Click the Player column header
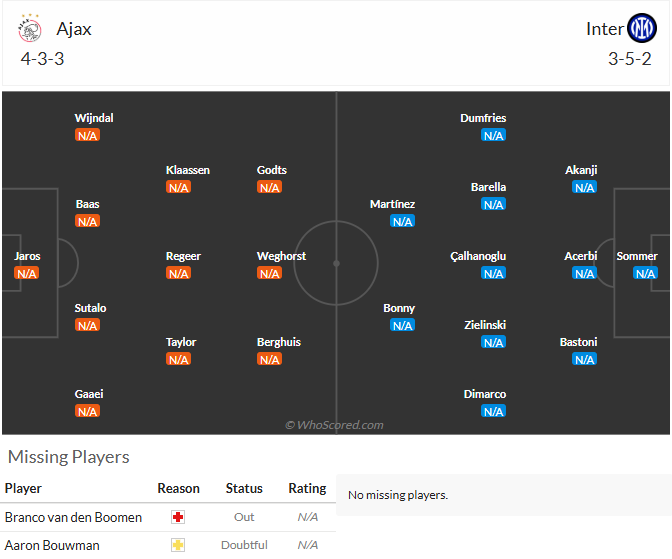672x559 pixels. pos(23,488)
